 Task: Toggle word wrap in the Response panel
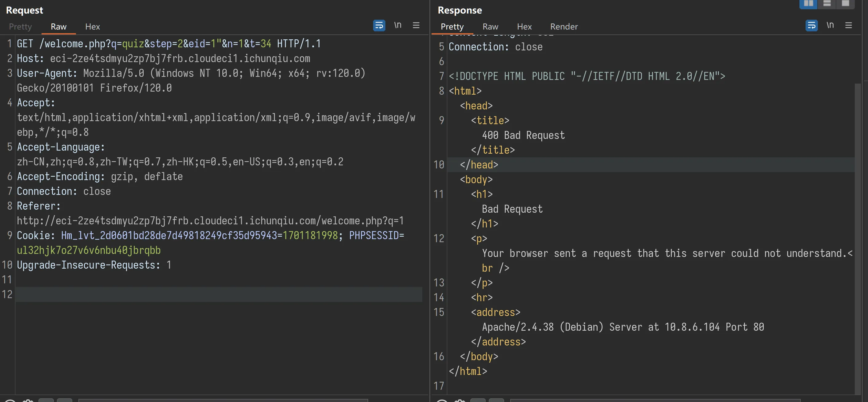tap(811, 26)
